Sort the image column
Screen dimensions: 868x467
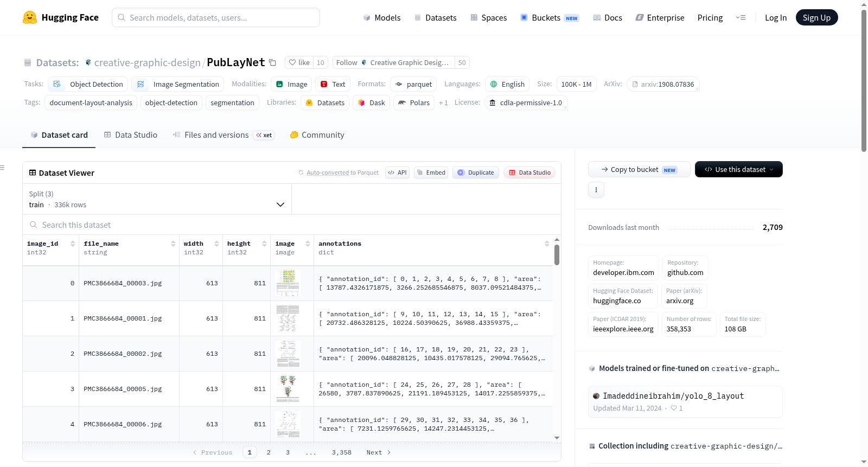click(308, 244)
